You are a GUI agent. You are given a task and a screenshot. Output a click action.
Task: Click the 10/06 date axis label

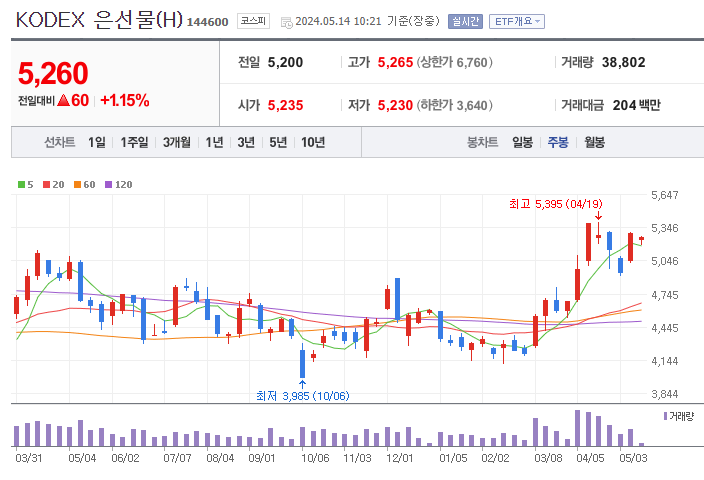pos(315,458)
